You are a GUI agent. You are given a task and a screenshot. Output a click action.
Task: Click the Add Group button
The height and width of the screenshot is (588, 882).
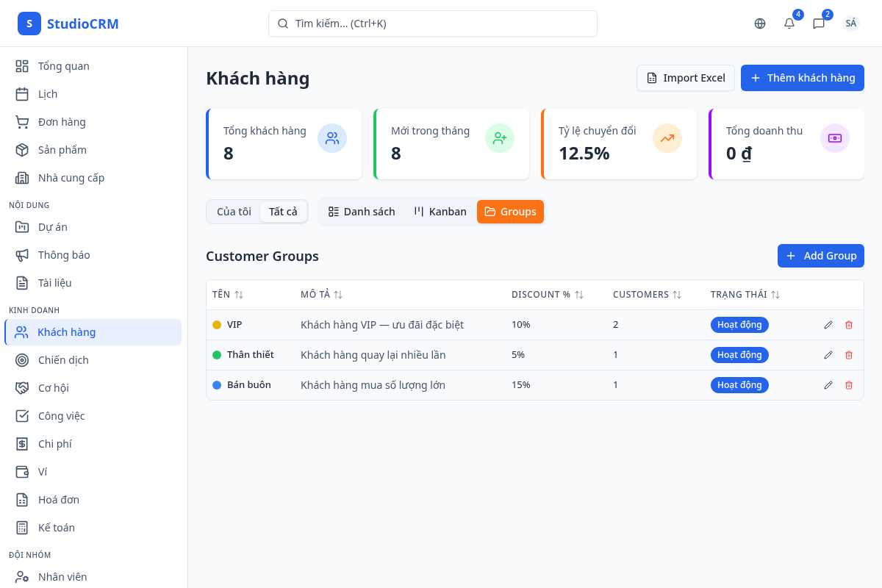click(820, 256)
